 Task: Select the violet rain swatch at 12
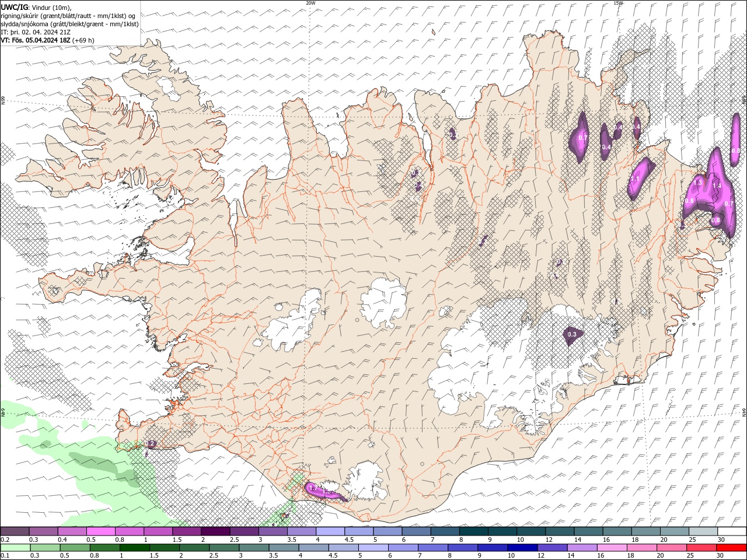[552, 548]
